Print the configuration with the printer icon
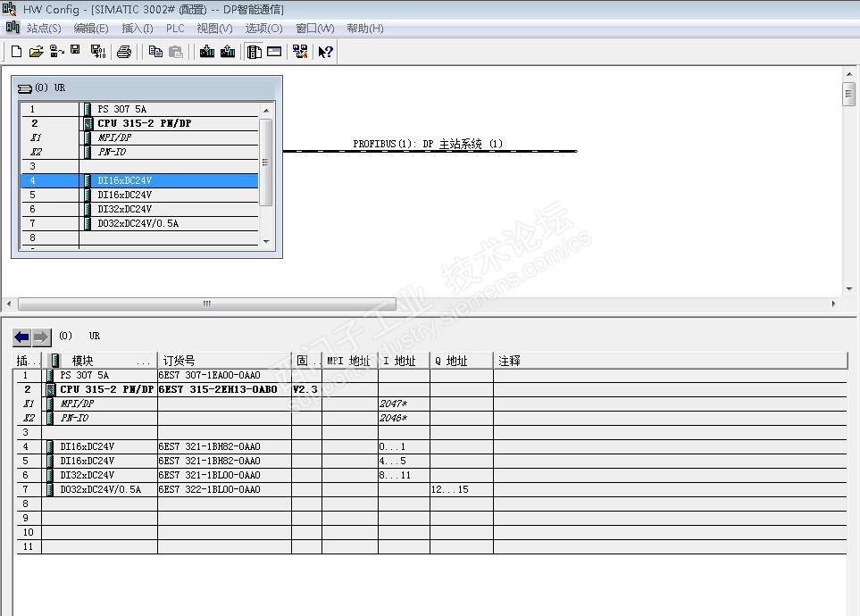 pos(124,52)
